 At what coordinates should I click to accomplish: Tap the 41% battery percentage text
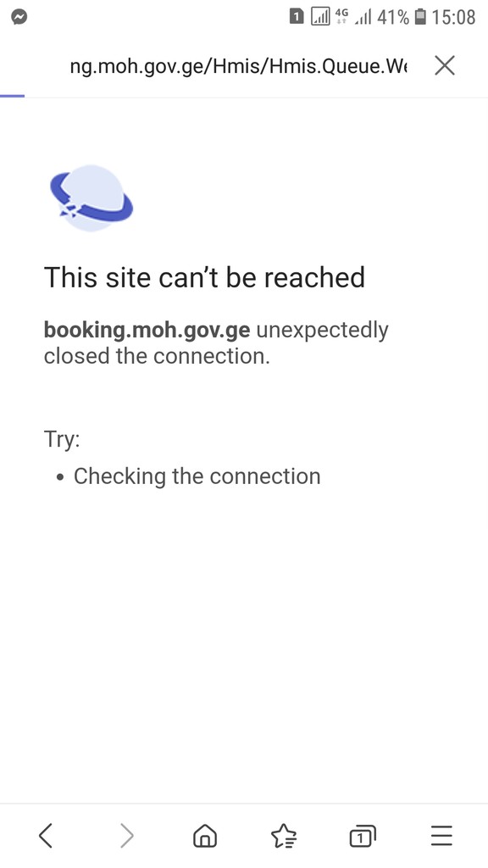coord(393,17)
